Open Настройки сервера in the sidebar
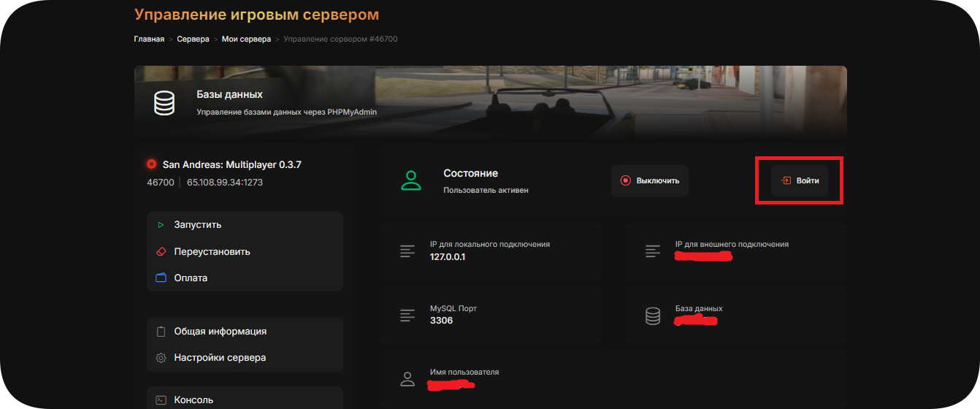Image resolution: width=980 pixels, height=409 pixels. 245,358
